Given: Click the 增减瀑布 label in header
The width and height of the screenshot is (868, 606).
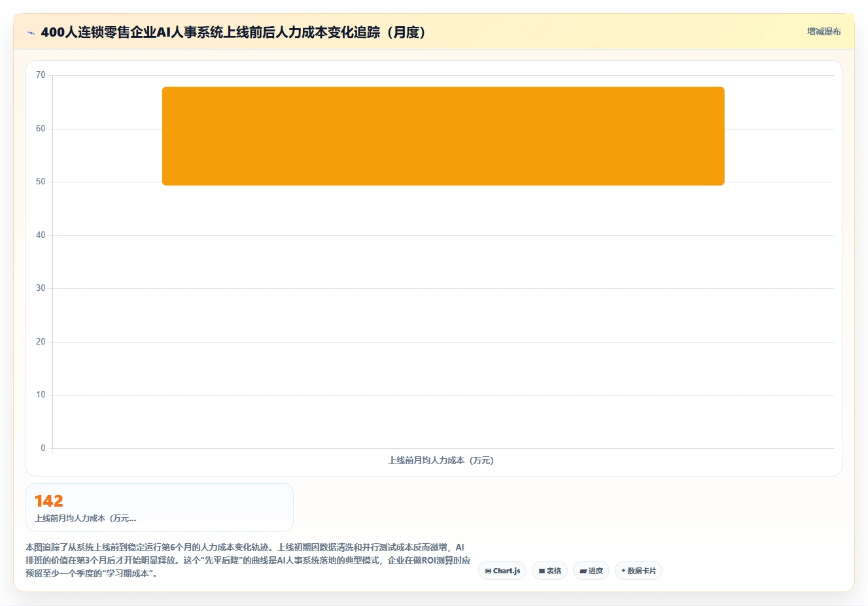Looking at the screenshot, I should point(824,31).
